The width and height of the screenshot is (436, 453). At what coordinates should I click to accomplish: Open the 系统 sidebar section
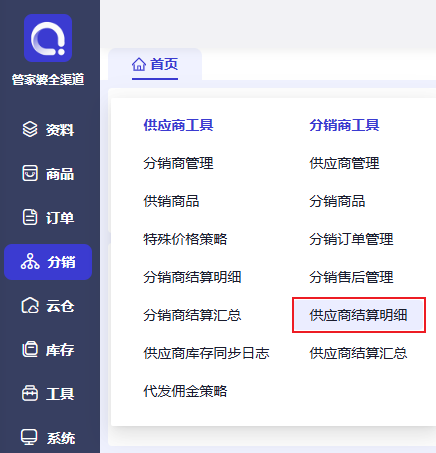click(x=48, y=437)
